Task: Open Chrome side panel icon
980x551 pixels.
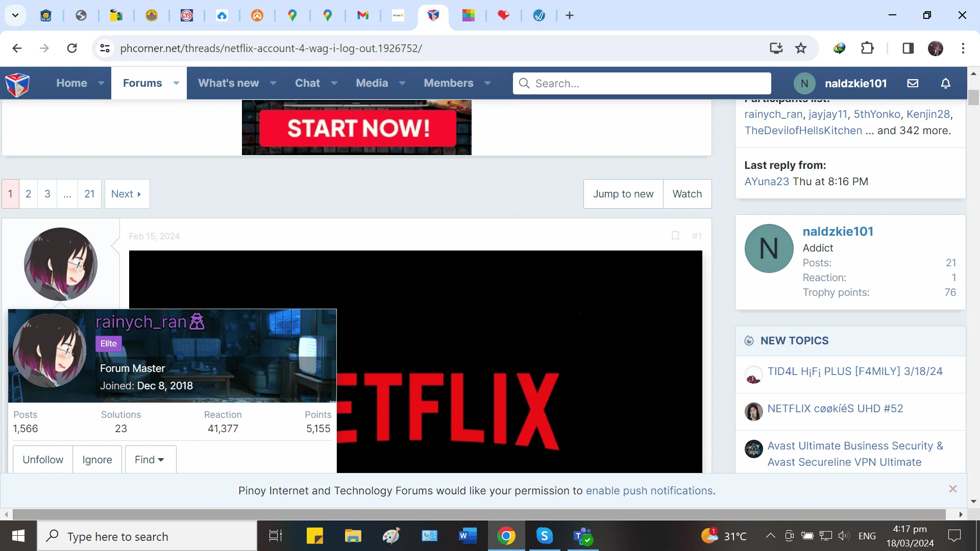Action: [x=908, y=48]
